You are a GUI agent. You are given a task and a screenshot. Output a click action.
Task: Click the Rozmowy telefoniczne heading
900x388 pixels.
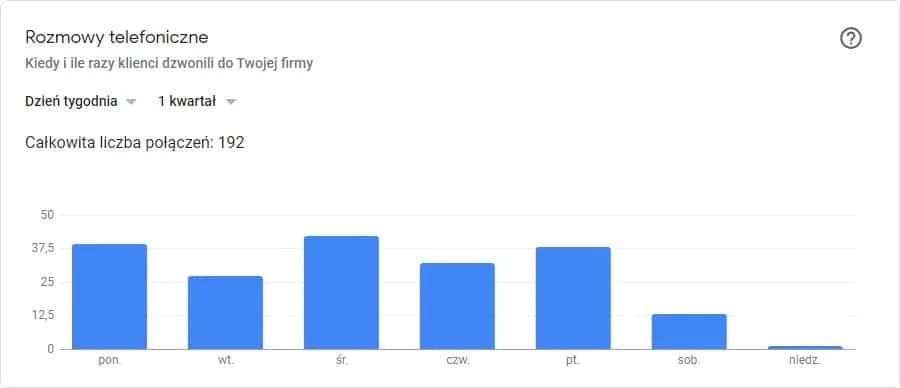117,37
